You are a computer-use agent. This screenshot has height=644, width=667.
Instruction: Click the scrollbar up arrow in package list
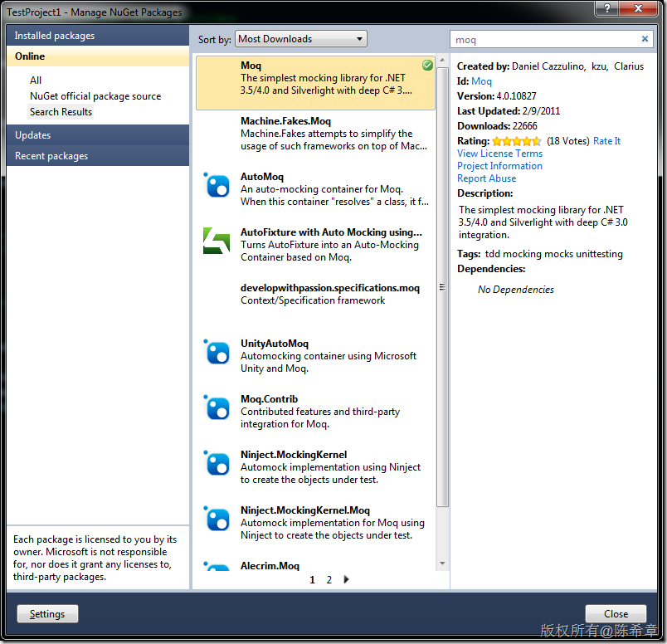click(442, 61)
